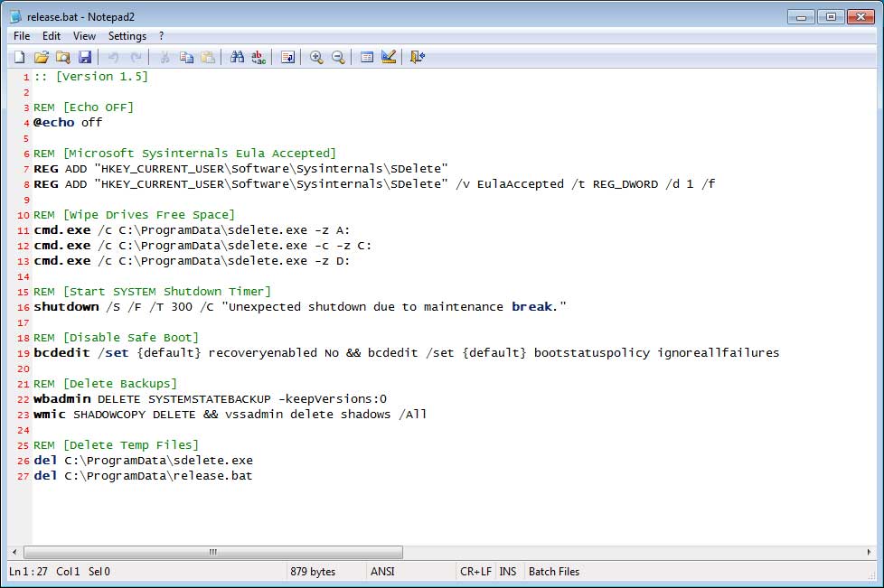Click line number 14 in the margin
884x588 pixels.
[x=24, y=276]
